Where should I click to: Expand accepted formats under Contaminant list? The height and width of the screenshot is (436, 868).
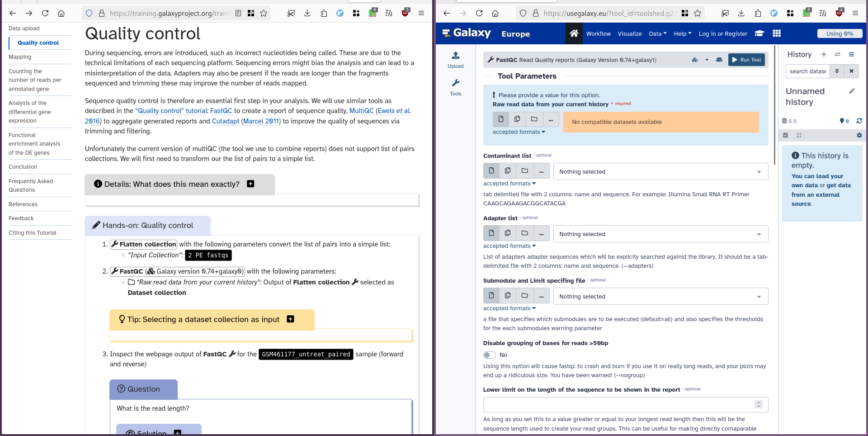pyautogui.click(x=509, y=184)
